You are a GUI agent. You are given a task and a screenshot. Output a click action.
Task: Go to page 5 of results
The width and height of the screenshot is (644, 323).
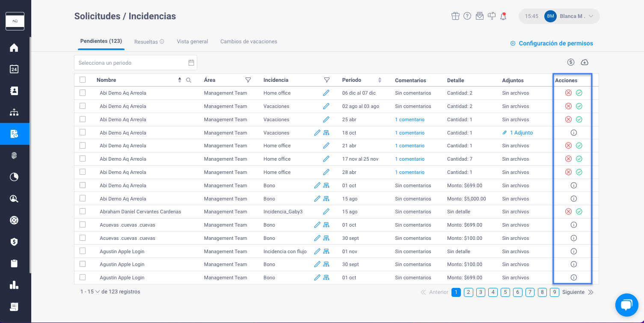(x=505, y=292)
